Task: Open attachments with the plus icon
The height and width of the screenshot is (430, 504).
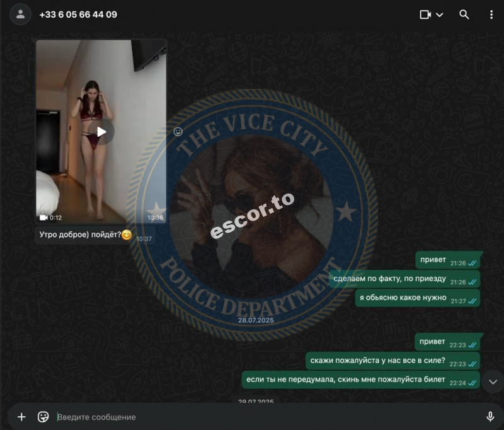Action: [21, 417]
